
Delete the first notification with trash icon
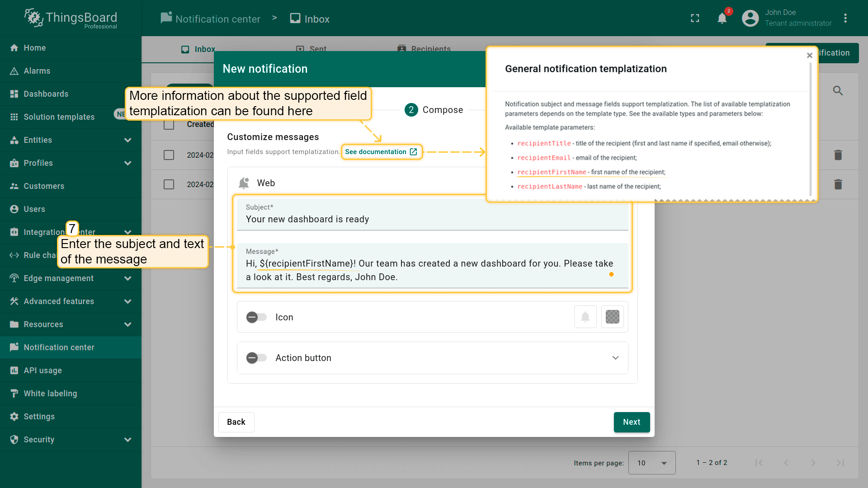pos(838,155)
